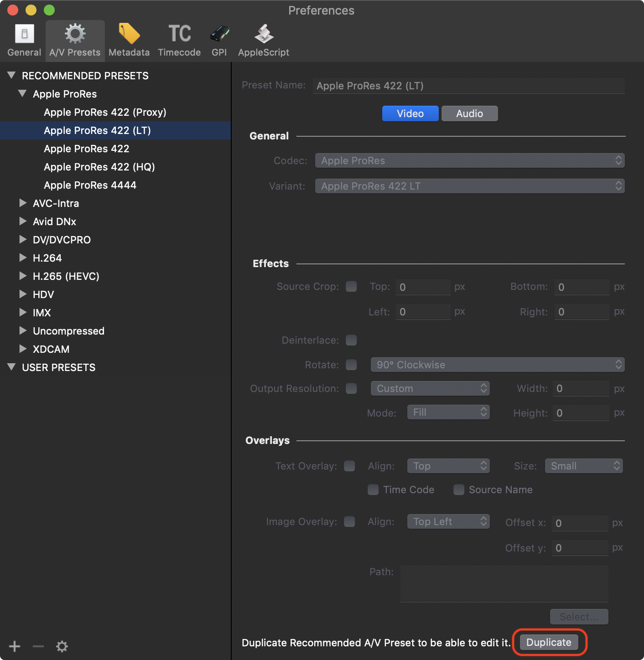Screen dimensions: 644x660
Task: Expand the DV/DVCPRO group
Action: pyautogui.click(x=23, y=239)
